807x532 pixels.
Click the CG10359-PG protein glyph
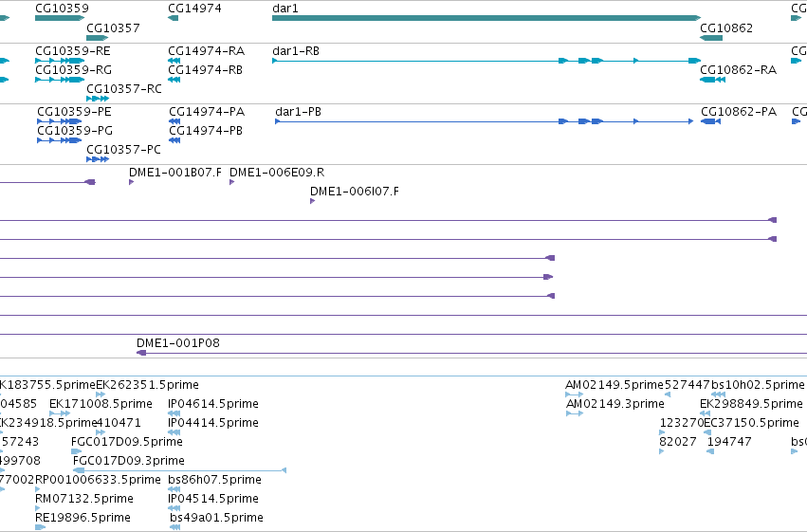point(59,140)
